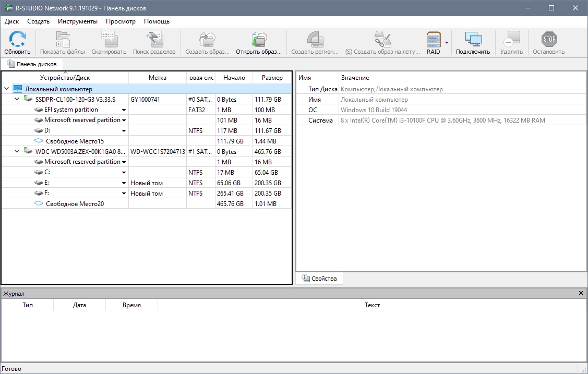This screenshot has height=374, width=588.
Task: Select the Свойства tab
Action: tap(319, 279)
